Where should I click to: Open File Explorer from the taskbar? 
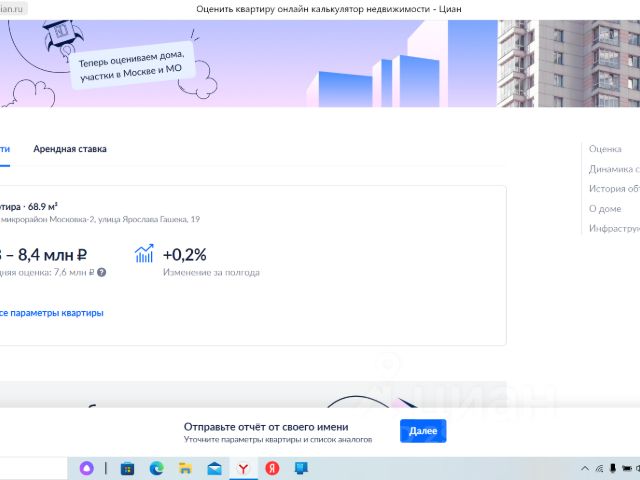point(185,468)
